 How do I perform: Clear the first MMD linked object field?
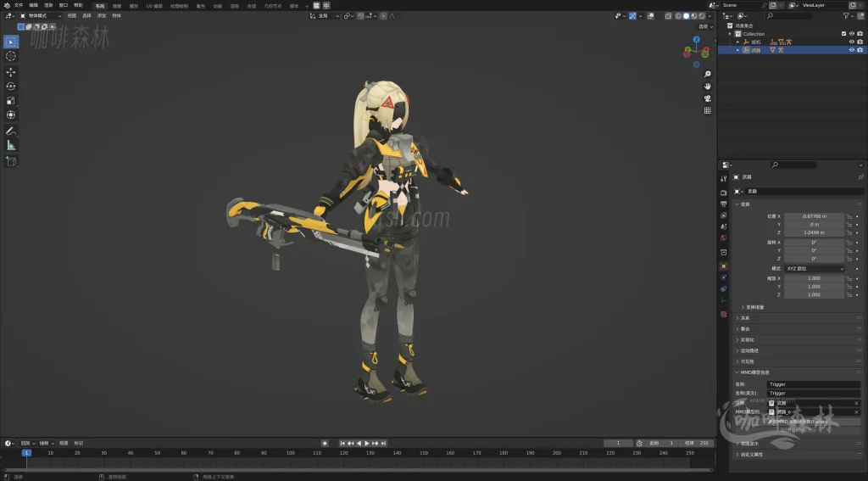point(856,404)
